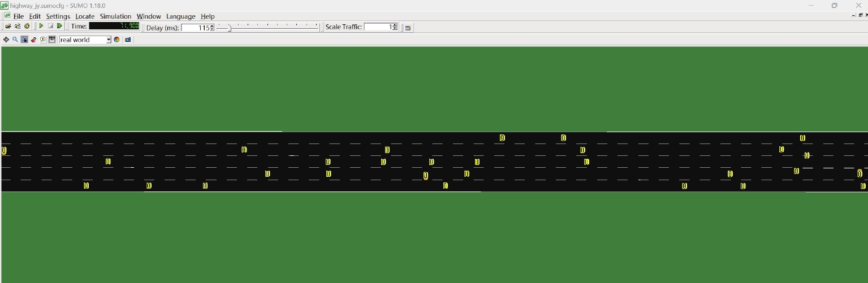
Task: Click the open simulation folder icon
Action: coord(8,27)
